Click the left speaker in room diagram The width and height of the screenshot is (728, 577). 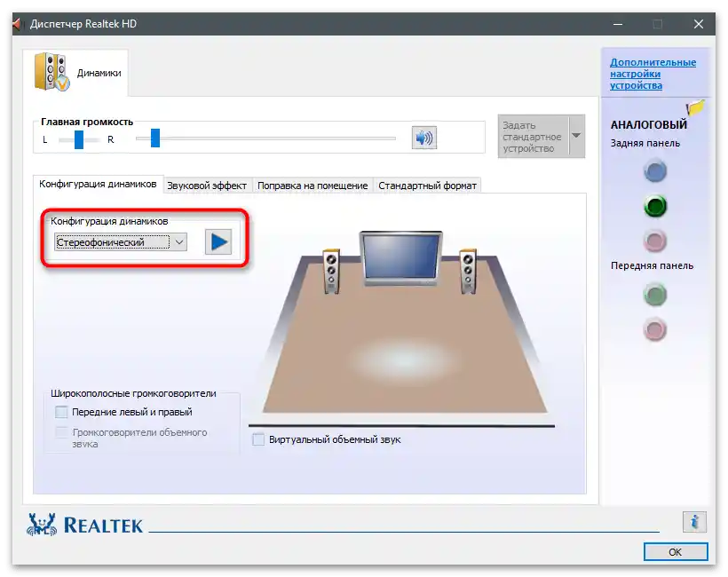331,272
